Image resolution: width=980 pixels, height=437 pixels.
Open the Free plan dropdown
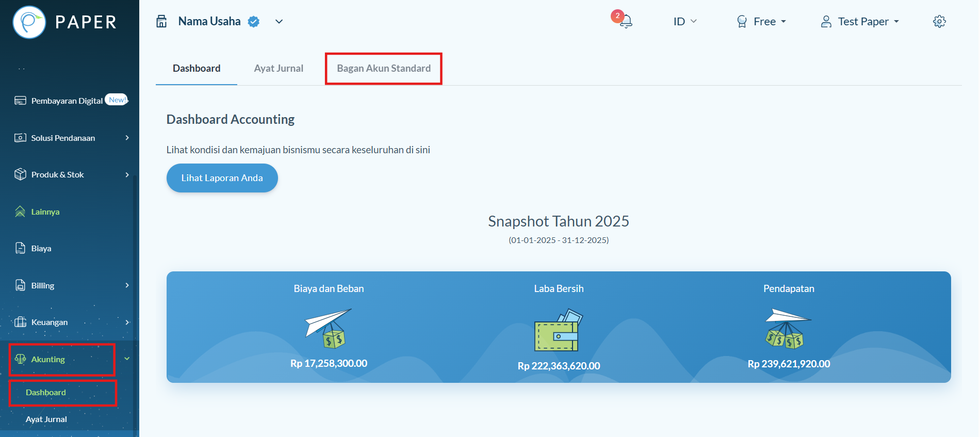(x=762, y=21)
